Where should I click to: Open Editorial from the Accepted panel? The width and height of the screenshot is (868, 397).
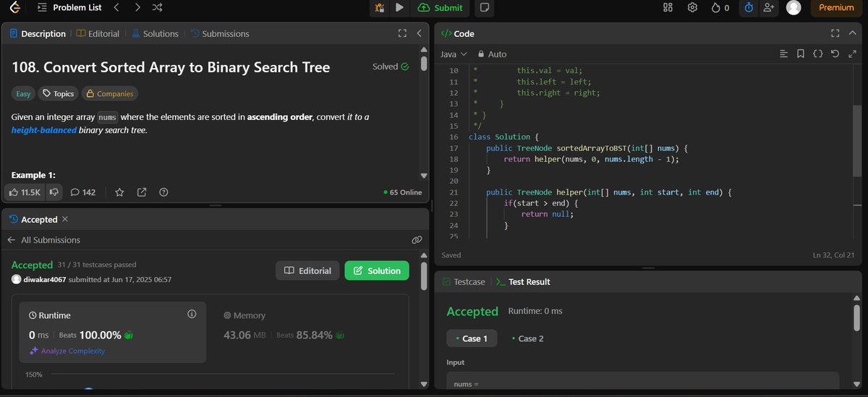307,270
